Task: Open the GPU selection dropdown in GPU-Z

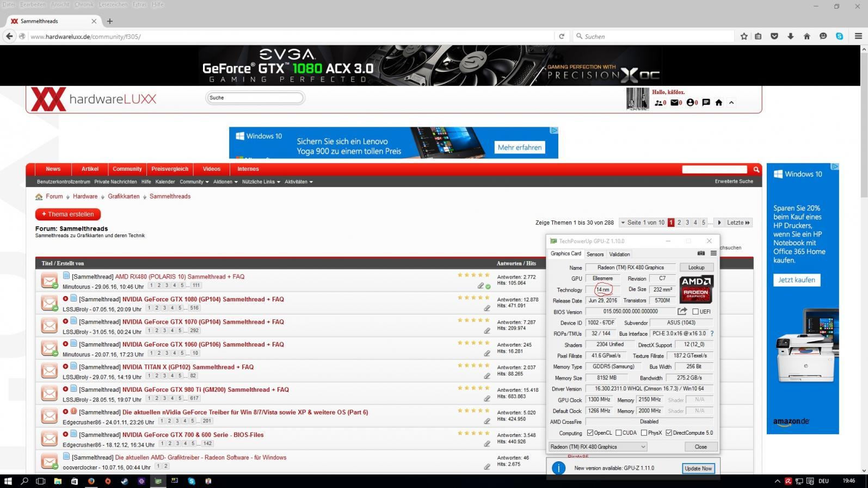Action: tap(598, 447)
